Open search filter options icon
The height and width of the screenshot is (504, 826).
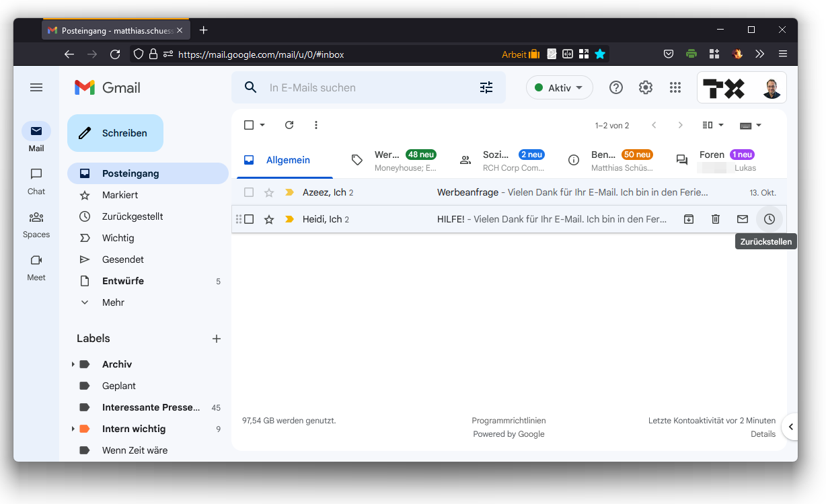point(486,87)
